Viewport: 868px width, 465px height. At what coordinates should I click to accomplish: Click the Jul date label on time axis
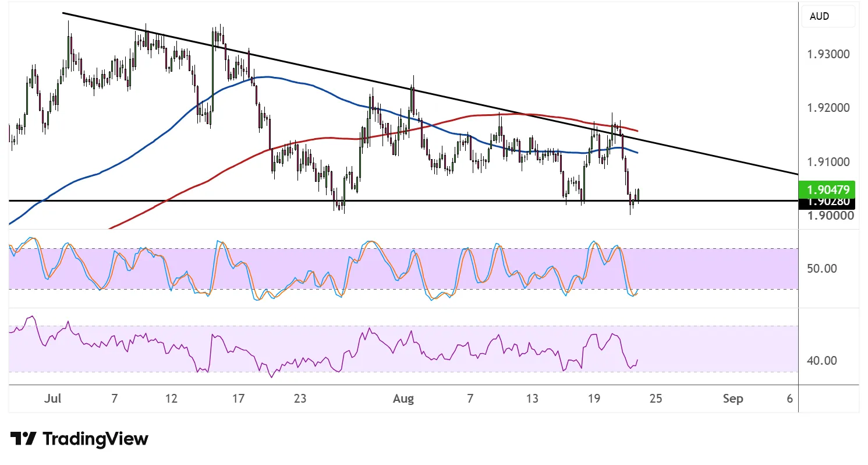click(53, 399)
